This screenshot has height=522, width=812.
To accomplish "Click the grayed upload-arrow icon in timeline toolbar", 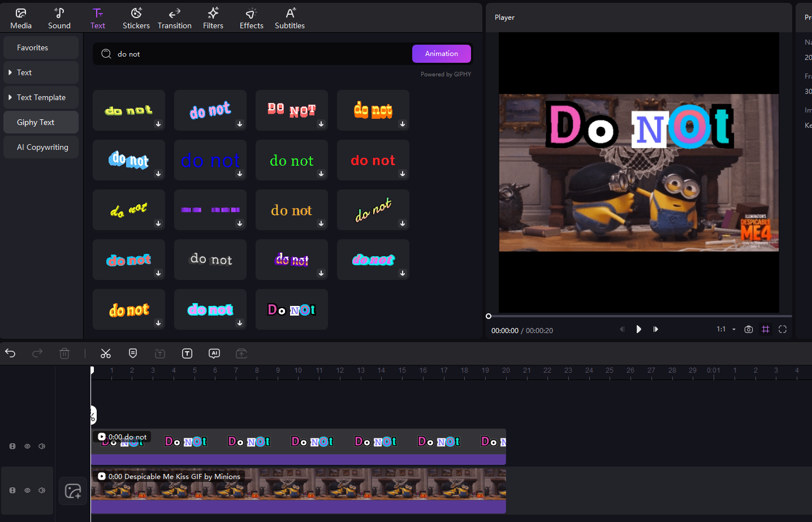I will [241, 353].
